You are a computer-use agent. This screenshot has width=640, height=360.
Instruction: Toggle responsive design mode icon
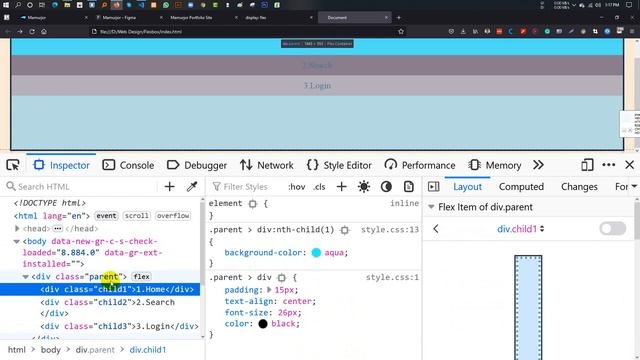click(x=587, y=165)
